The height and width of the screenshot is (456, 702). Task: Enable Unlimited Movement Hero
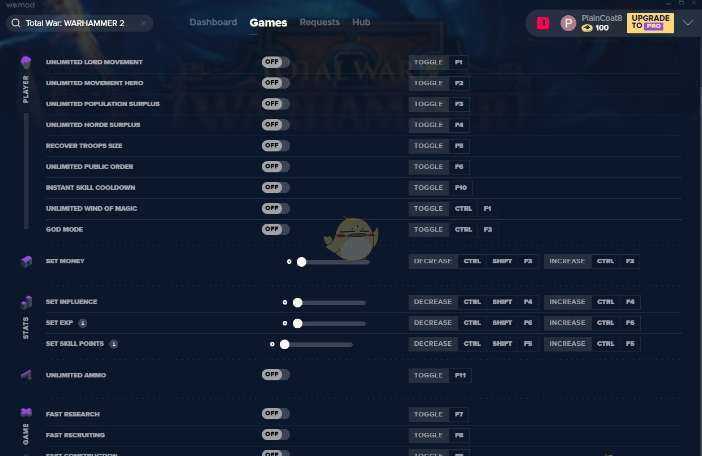275,83
